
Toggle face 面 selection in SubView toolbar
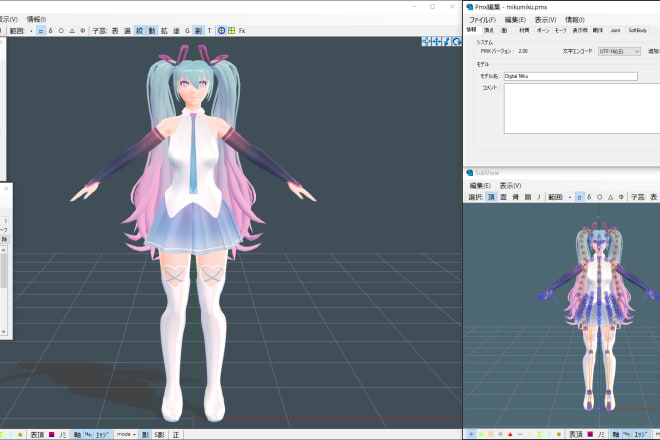click(x=503, y=197)
